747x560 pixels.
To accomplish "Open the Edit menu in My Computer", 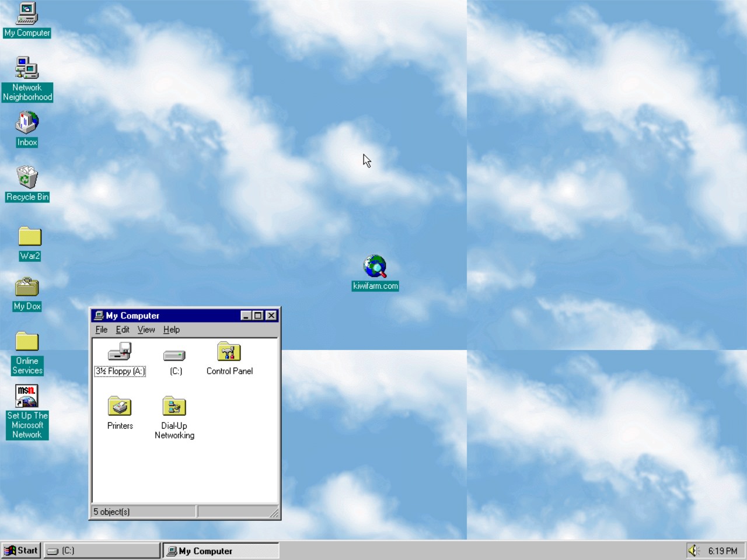I will pos(123,330).
